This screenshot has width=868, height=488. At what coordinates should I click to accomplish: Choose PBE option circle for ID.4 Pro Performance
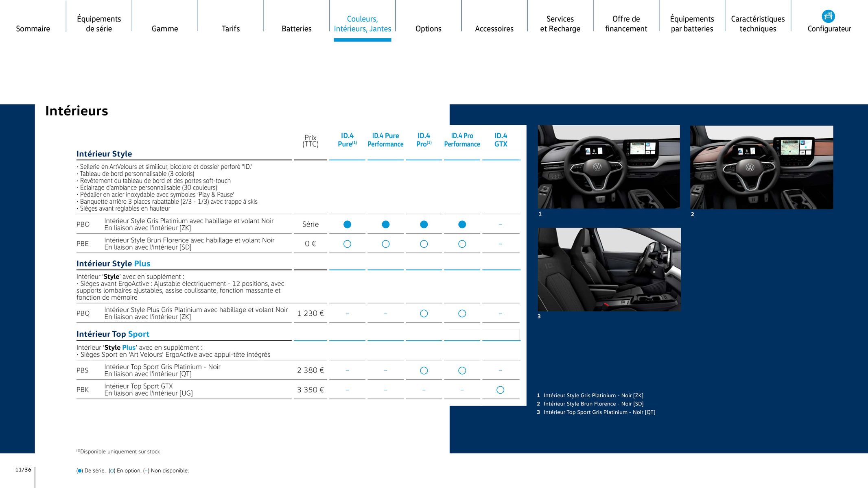tap(462, 244)
